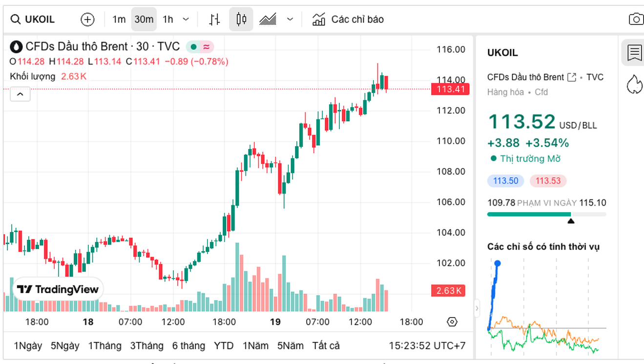Collapse the right side panel handle

pyautogui.click(x=477, y=308)
